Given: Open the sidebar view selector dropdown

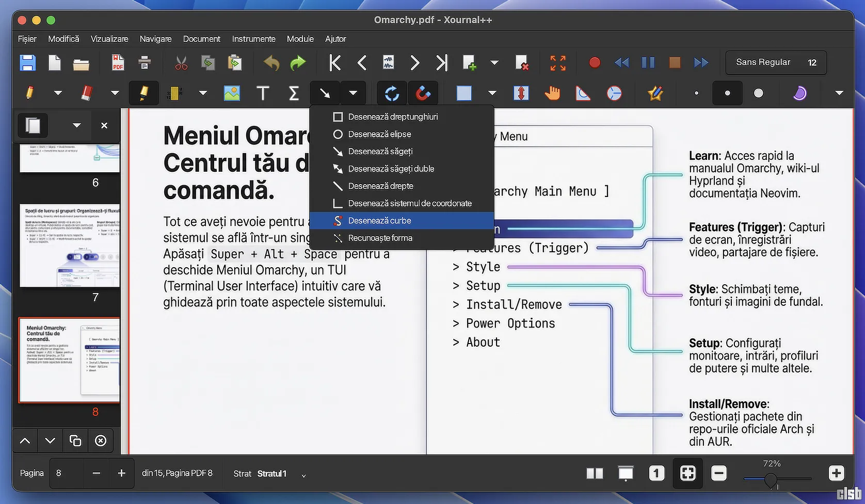Looking at the screenshot, I should 76,125.
